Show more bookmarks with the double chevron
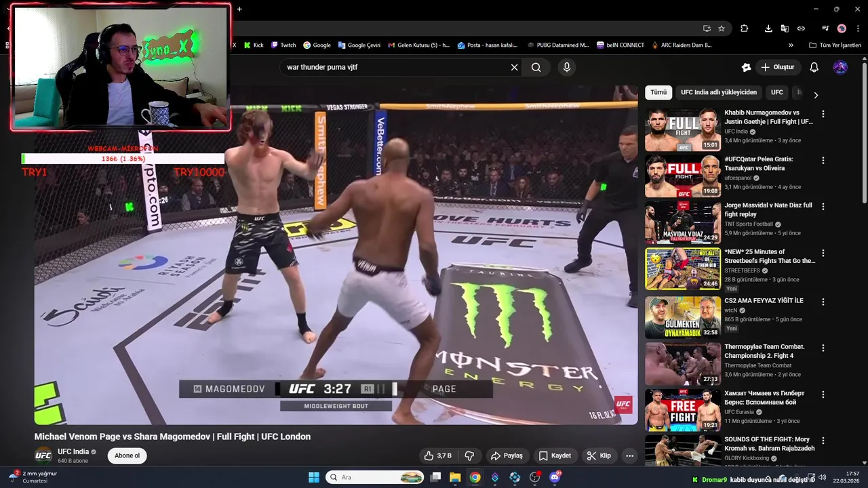 (791, 45)
